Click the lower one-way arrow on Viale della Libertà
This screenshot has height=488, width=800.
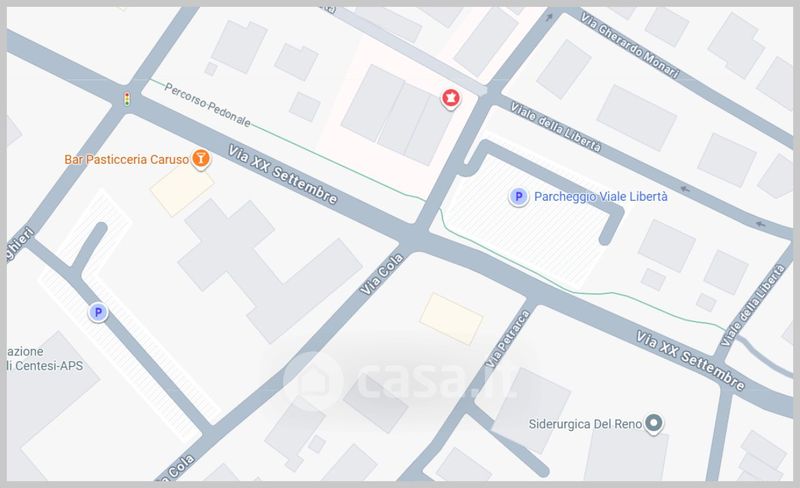pos(760,224)
